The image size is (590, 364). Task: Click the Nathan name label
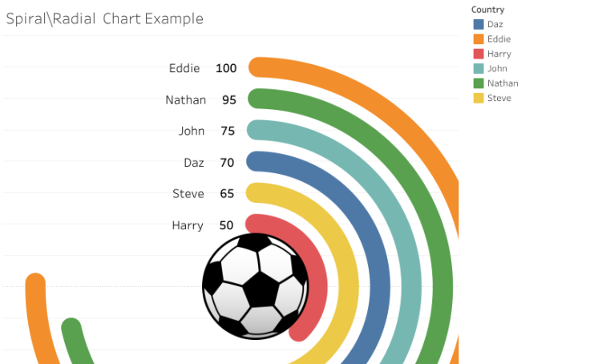point(185,100)
